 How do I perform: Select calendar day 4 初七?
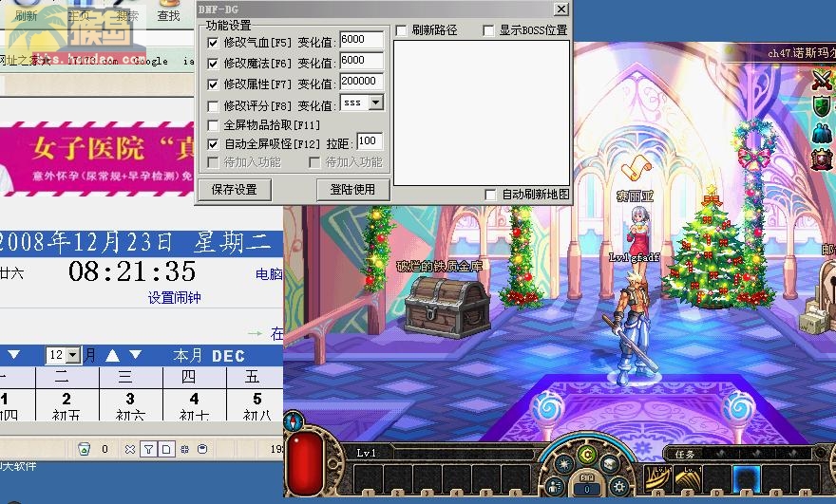(x=194, y=405)
